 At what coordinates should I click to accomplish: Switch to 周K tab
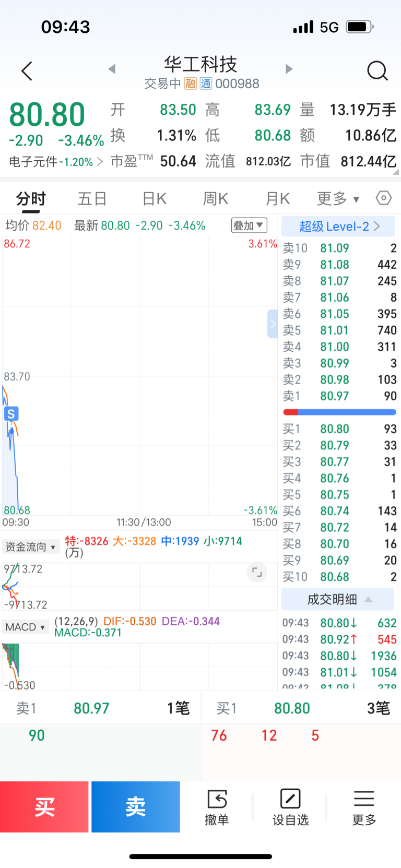pos(216,199)
